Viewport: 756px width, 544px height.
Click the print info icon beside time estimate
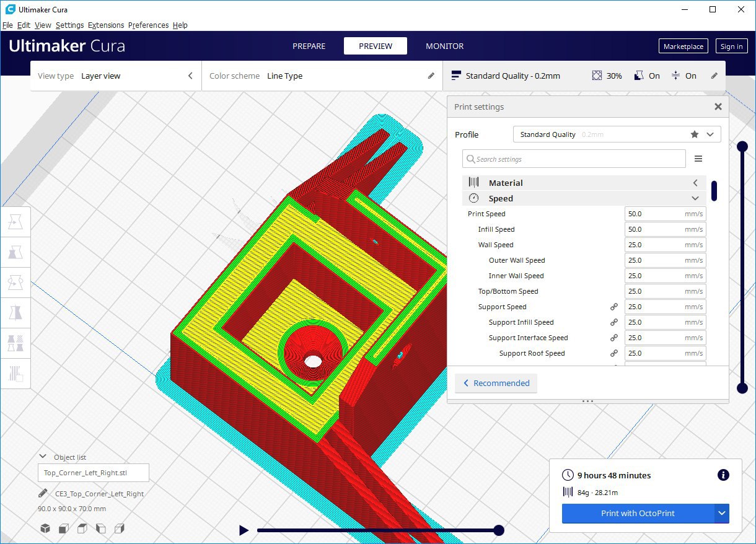(723, 475)
